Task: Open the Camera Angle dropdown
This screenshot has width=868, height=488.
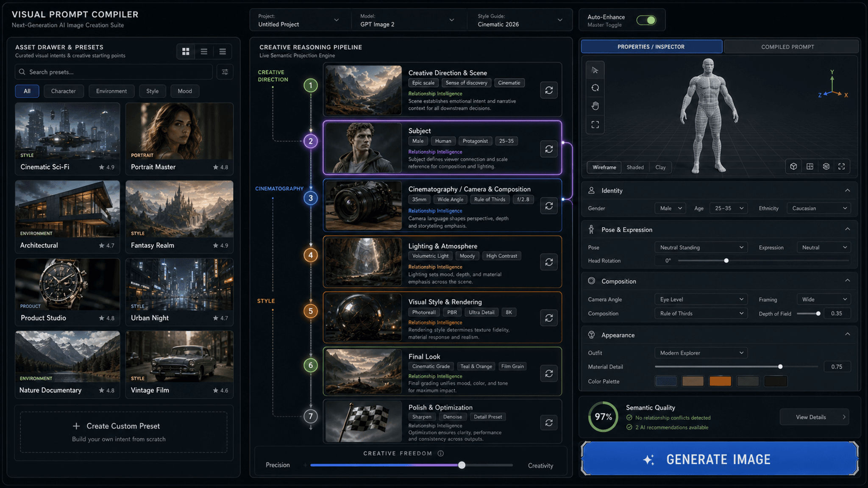Action: click(701, 299)
